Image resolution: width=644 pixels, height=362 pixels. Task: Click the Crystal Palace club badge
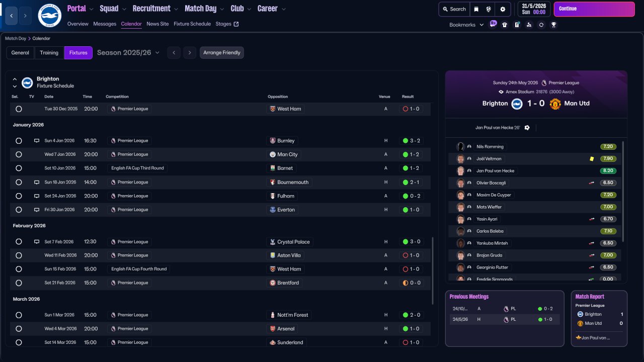pyautogui.click(x=273, y=242)
